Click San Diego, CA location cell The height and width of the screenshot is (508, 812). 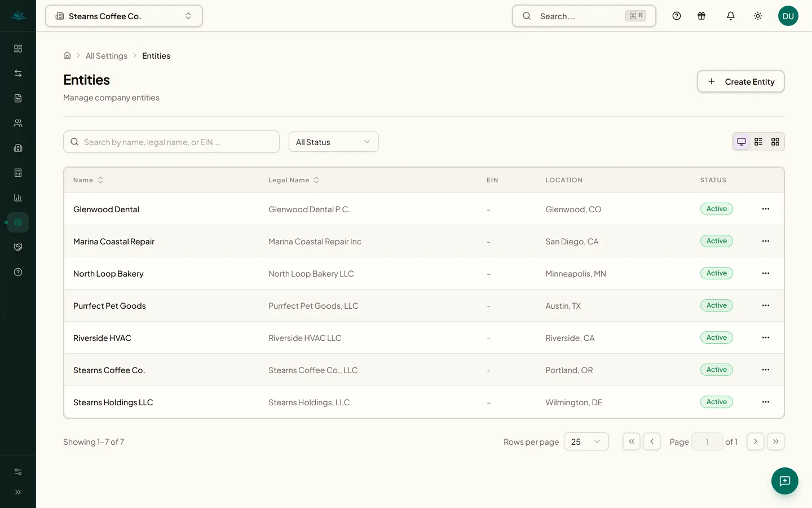572,242
